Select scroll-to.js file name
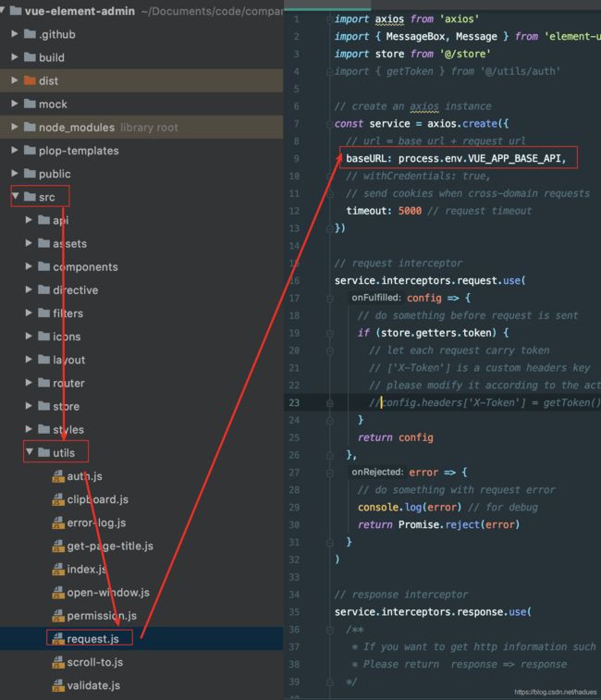The image size is (601, 700). tap(94, 662)
